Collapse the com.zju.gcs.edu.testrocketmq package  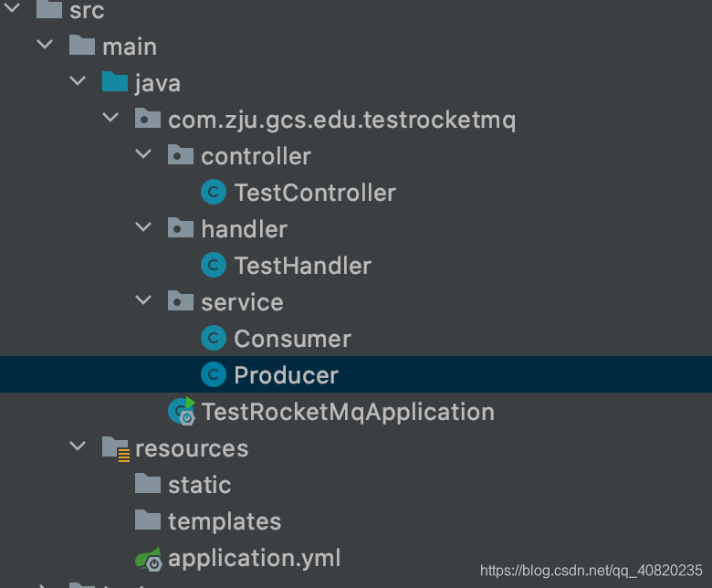(110, 120)
